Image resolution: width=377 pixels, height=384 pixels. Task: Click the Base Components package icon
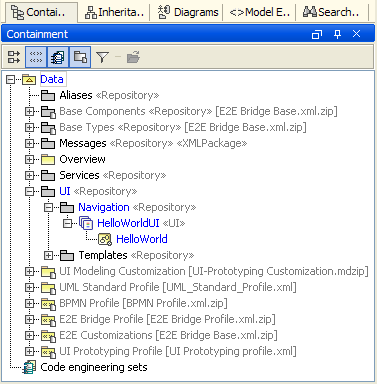point(48,112)
